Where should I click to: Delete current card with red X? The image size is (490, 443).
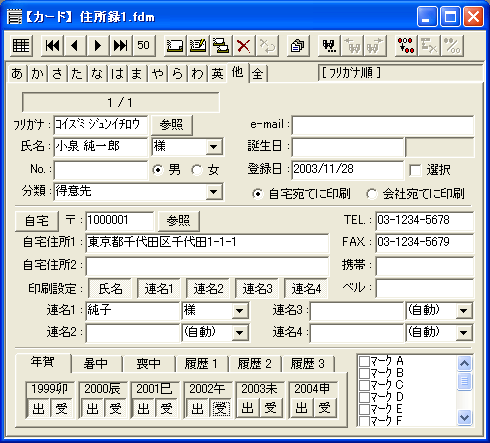[x=244, y=45]
